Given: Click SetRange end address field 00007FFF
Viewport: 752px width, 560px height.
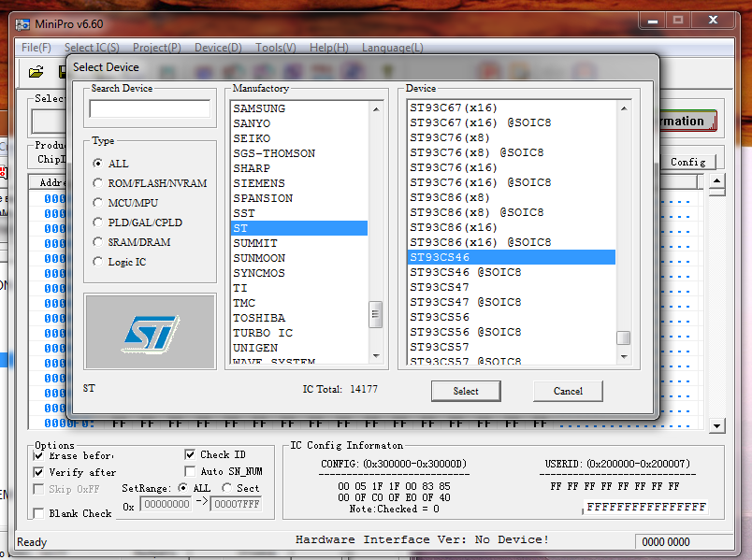Looking at the screenshot, I should point(237,504).
